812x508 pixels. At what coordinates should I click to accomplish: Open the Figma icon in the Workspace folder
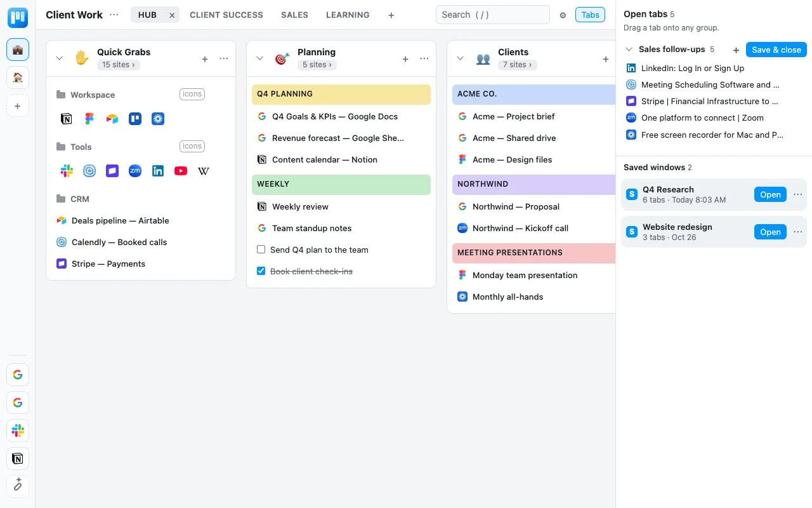(89, 119)
